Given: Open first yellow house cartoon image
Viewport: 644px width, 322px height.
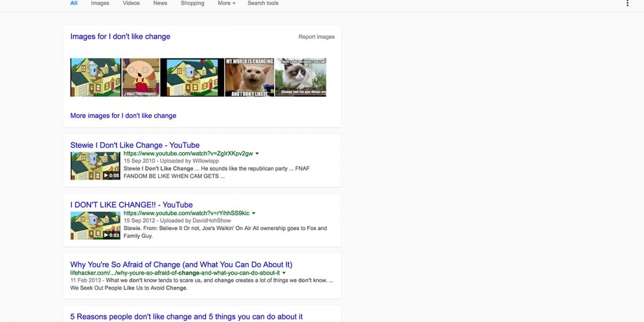Looking at the screenshot, I should tap(96, 77).
